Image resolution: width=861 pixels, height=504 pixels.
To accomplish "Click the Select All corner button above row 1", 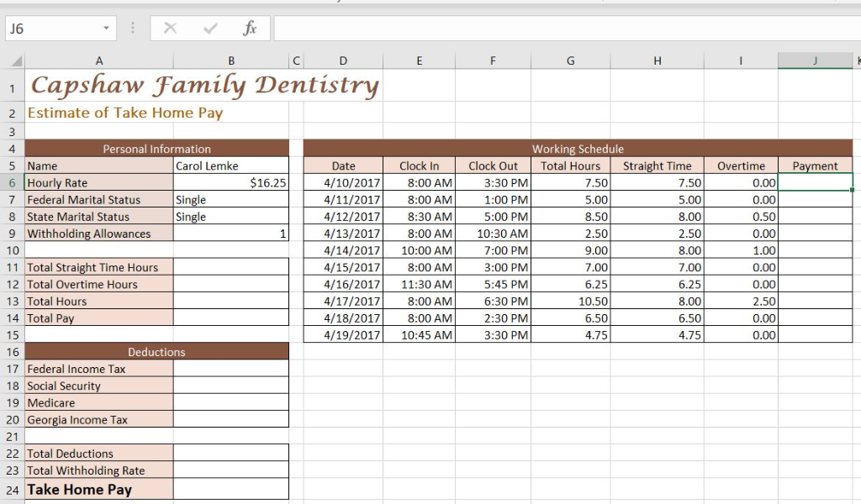I will pyautogui.click(x=17, y=60).
